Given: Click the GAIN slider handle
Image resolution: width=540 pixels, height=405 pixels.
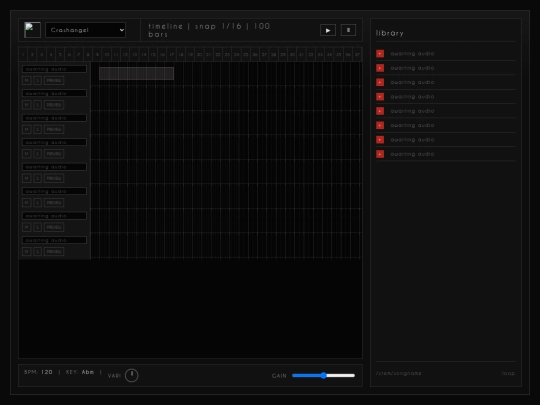Looking at the screenshot, I should pyautogui.click(x=323, y=375).
